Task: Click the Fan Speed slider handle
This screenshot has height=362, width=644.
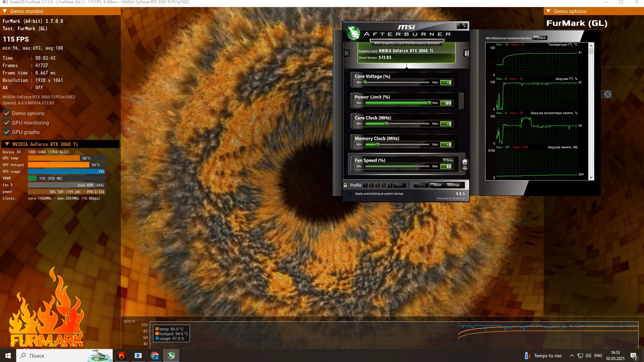Action: [x=416, y=166]
